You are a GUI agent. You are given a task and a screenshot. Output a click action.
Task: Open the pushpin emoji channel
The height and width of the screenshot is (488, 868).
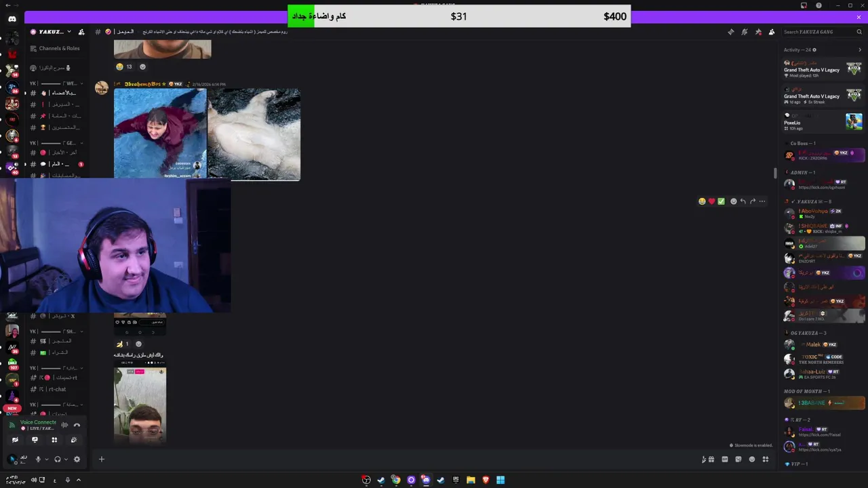(57, 116)
